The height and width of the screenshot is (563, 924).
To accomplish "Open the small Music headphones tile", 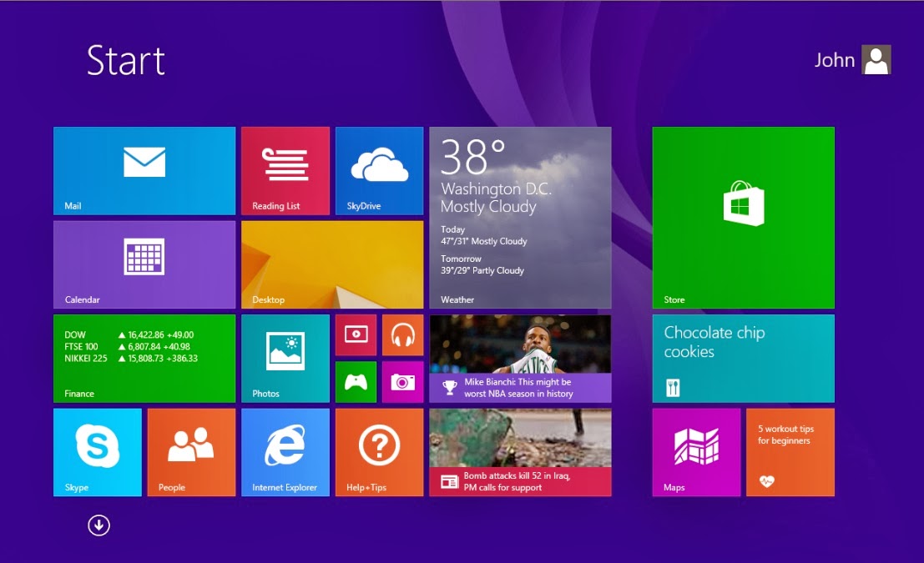I will (x=402, y=335).
